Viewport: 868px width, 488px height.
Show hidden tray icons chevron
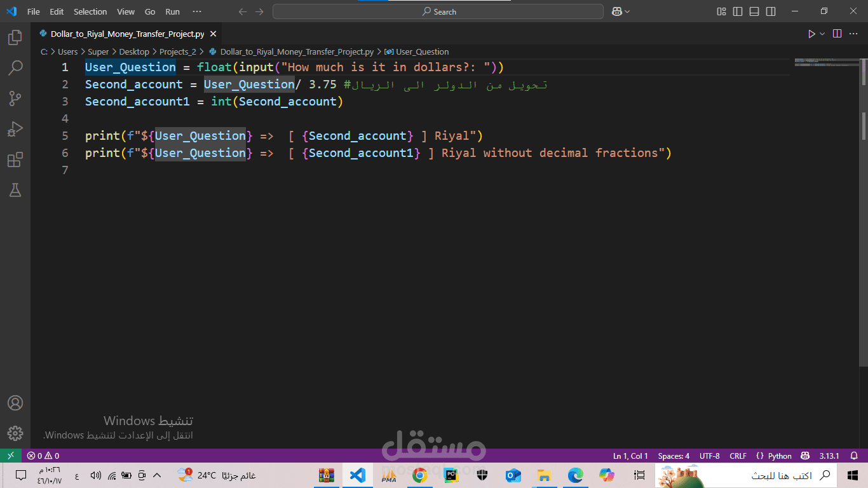pos(158,475)
